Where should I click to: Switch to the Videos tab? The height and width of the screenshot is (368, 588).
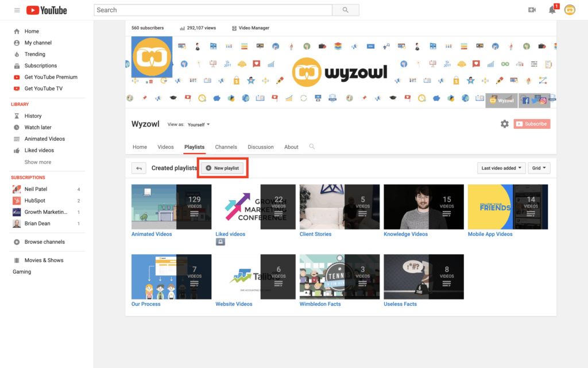[x=165, y=147]
